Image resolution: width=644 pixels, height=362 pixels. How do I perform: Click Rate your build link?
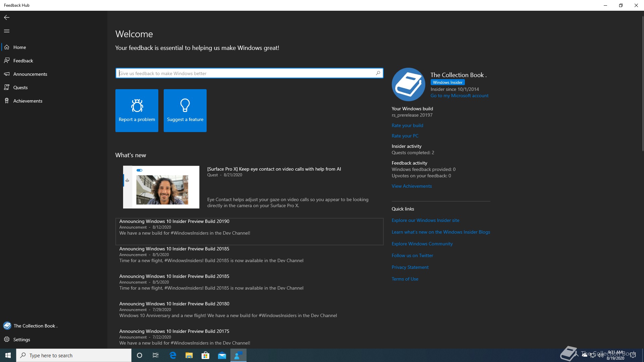coord(407,125)
